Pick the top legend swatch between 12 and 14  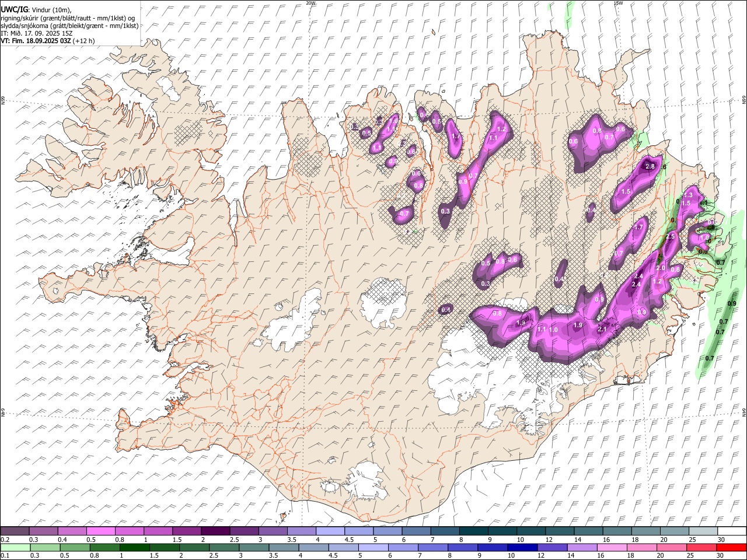pos(559,531)
